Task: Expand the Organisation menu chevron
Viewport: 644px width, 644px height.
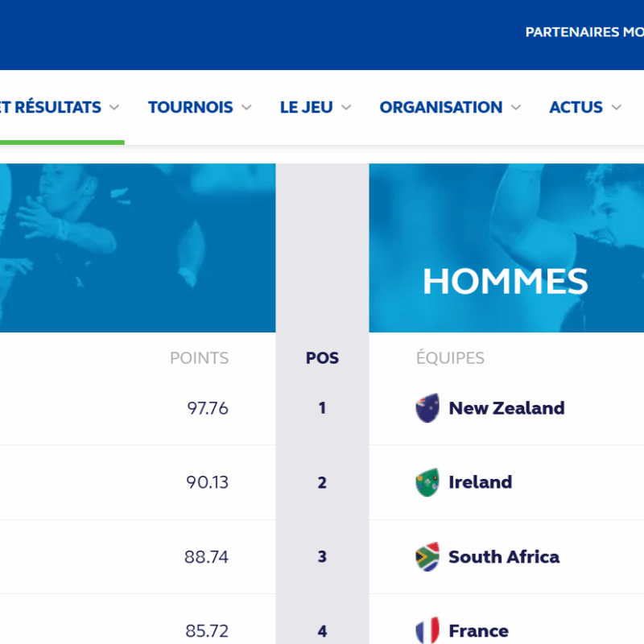Action: click(516, 108)
